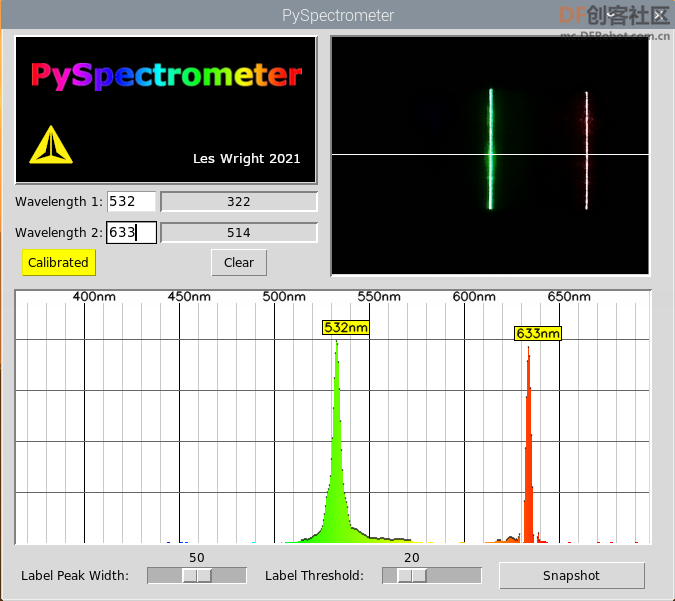Click the 550nm axis label
675x601 pixels.
(x=379, y=297)
